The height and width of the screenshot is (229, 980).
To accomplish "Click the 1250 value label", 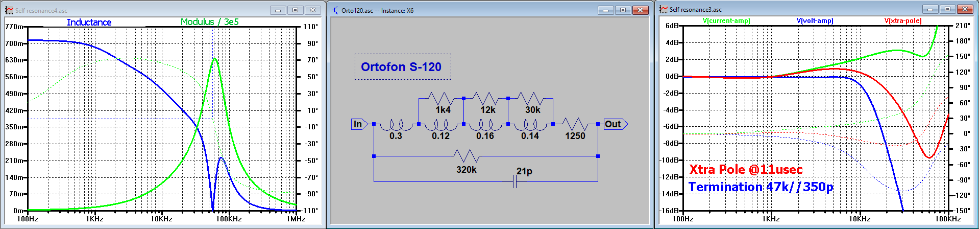I will pyautogui.click(x=575, y=136).
